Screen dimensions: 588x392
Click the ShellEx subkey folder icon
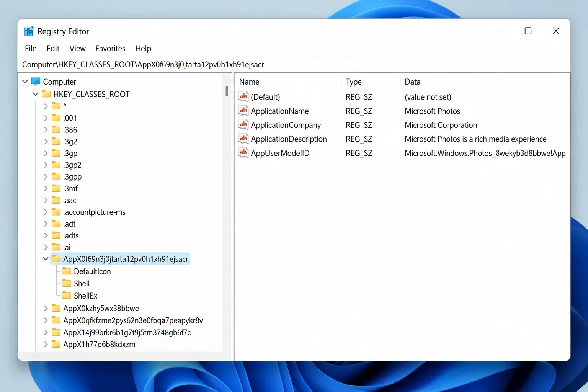(67, 296)
